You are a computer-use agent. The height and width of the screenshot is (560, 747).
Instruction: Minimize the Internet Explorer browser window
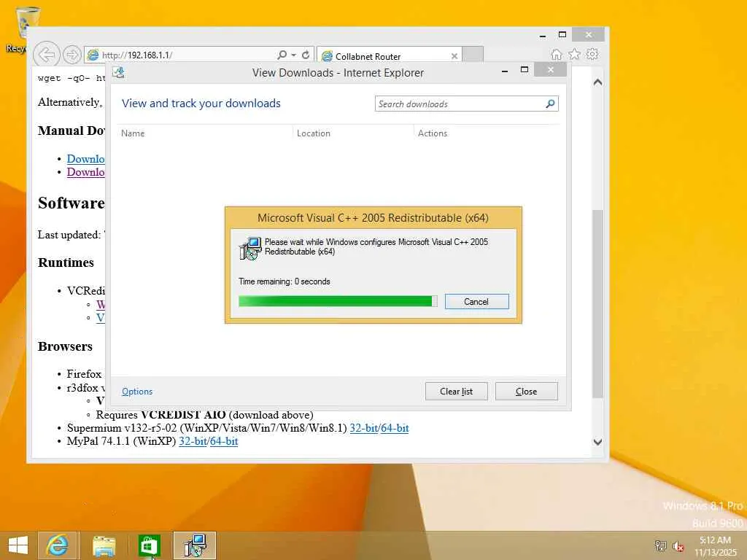[x=543, y=35]
